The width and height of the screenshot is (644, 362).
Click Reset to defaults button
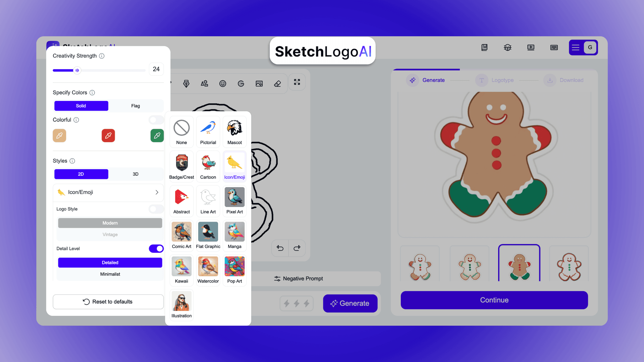pyautogui.click(x=108, y=301)
